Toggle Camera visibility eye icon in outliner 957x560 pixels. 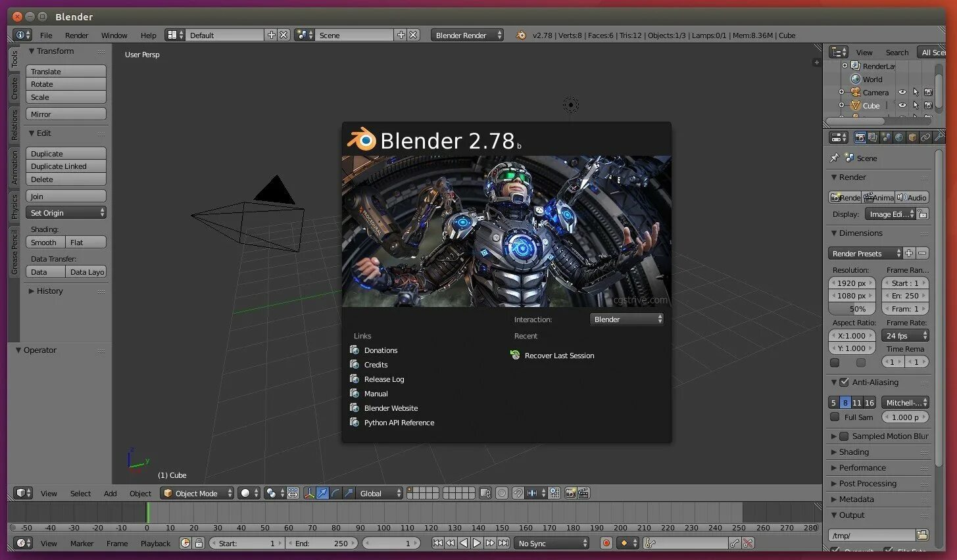pyautogui.click(x=902, y=92)
